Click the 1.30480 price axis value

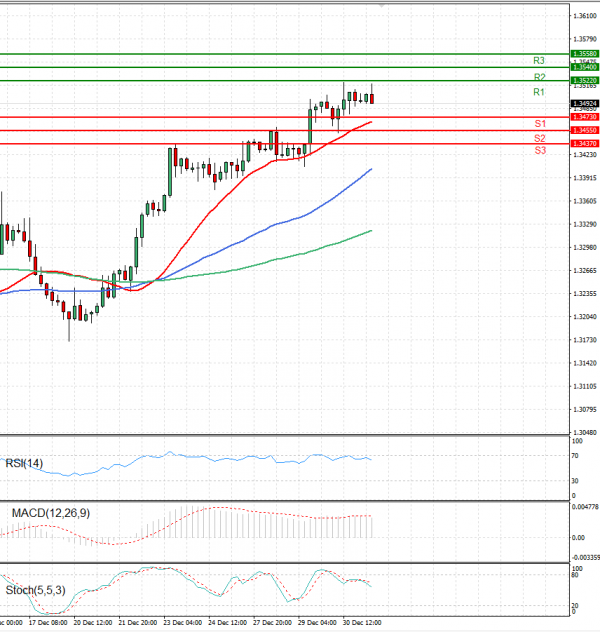click(585, 432)
